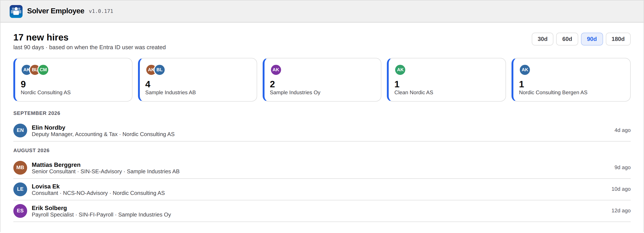Select the 60d time range
The image size is (644, 233).
[x=567, y=39]
